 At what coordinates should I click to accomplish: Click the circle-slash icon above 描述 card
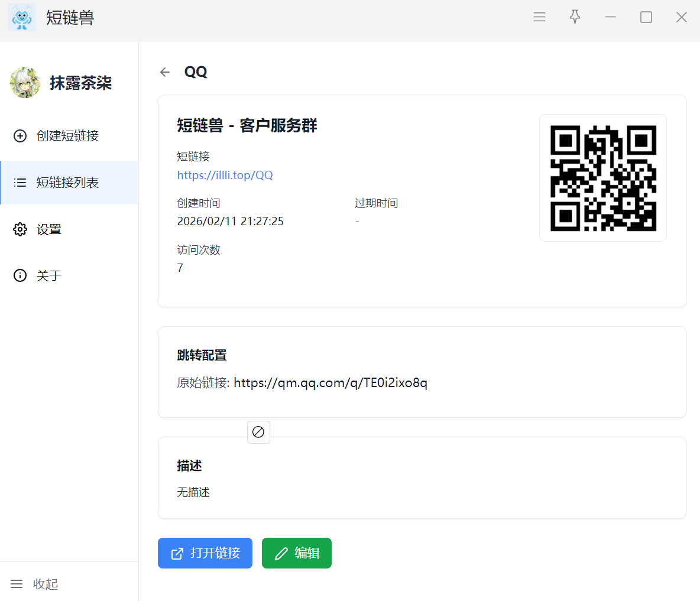pos(258,432)
